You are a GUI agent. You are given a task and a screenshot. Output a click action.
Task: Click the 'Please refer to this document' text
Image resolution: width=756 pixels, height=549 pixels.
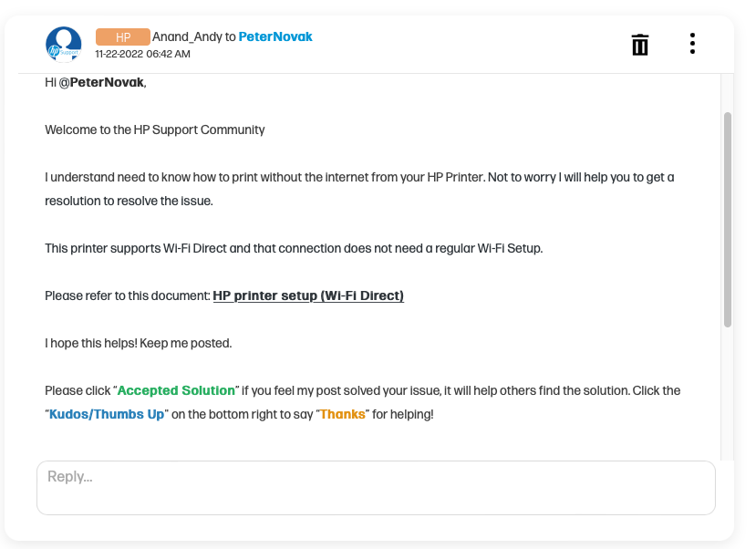128,295
